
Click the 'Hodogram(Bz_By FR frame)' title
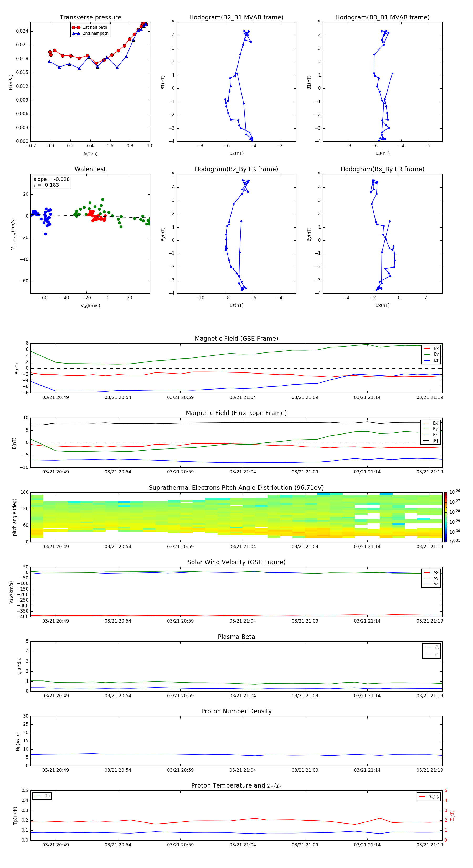pos(236,169)
